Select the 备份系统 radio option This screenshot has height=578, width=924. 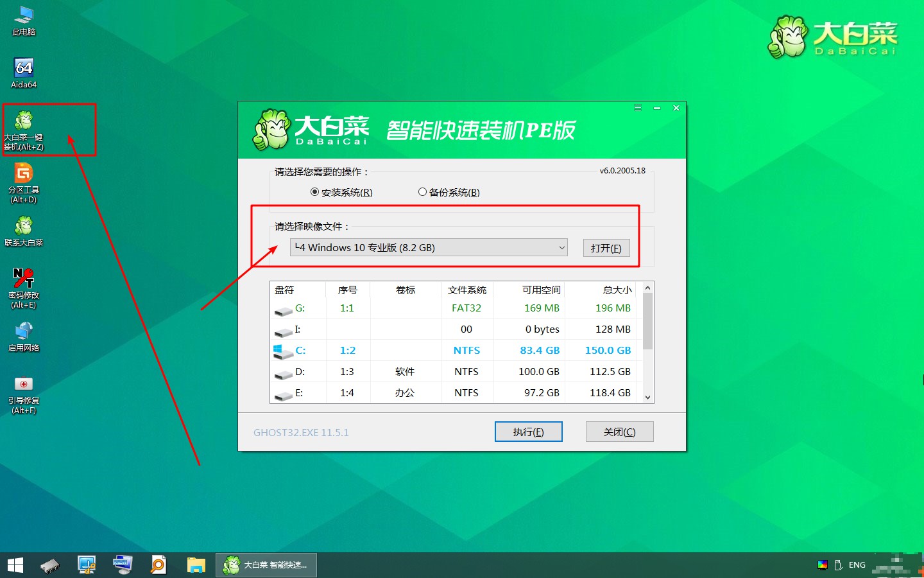pyautogui.click(x=422, y=191)
